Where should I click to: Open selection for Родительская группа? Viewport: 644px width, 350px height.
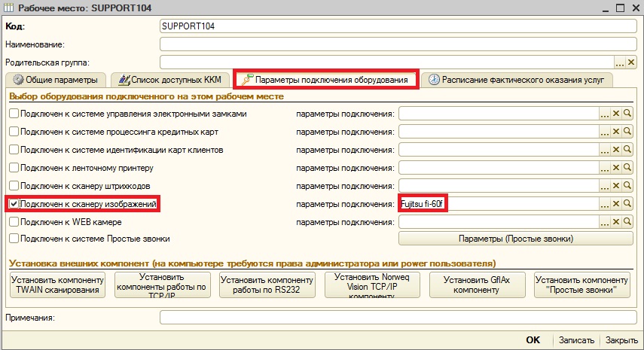click(620, 62)
